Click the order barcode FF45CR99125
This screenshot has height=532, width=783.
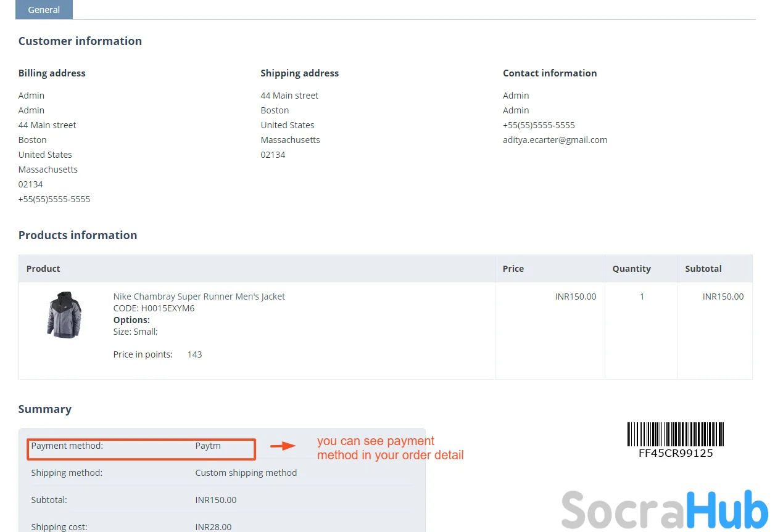click(x=675, y=440)
